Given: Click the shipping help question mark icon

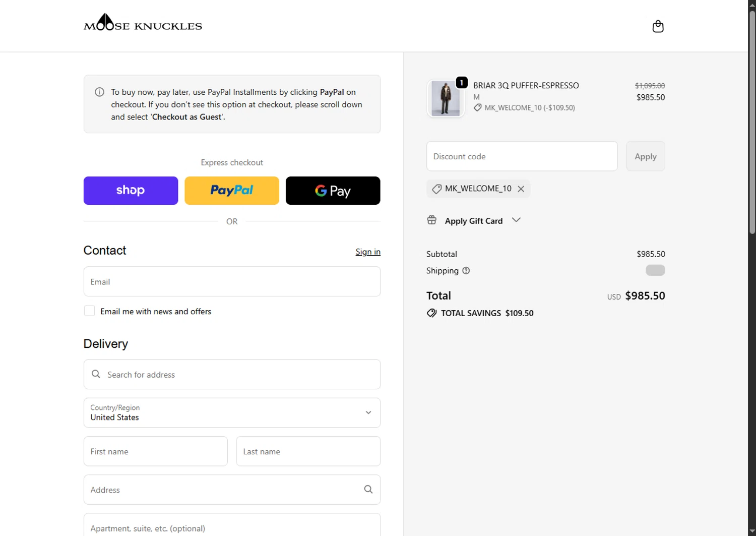Looking at the screenshot, I should point(466,271).
